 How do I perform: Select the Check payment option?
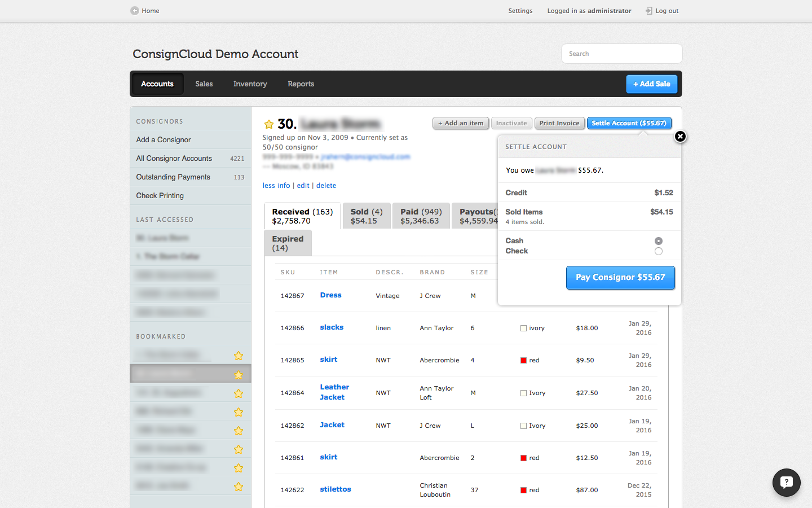click(658, 251)
